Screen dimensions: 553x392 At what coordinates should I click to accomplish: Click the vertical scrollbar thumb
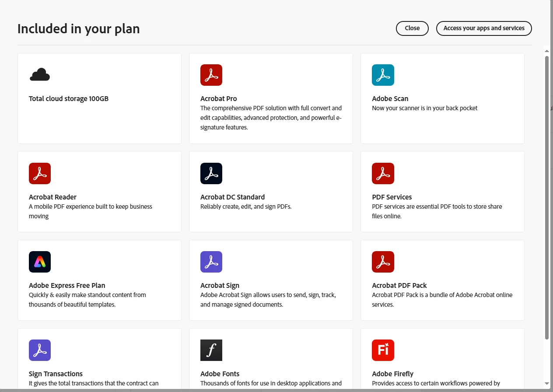(546, 197)
